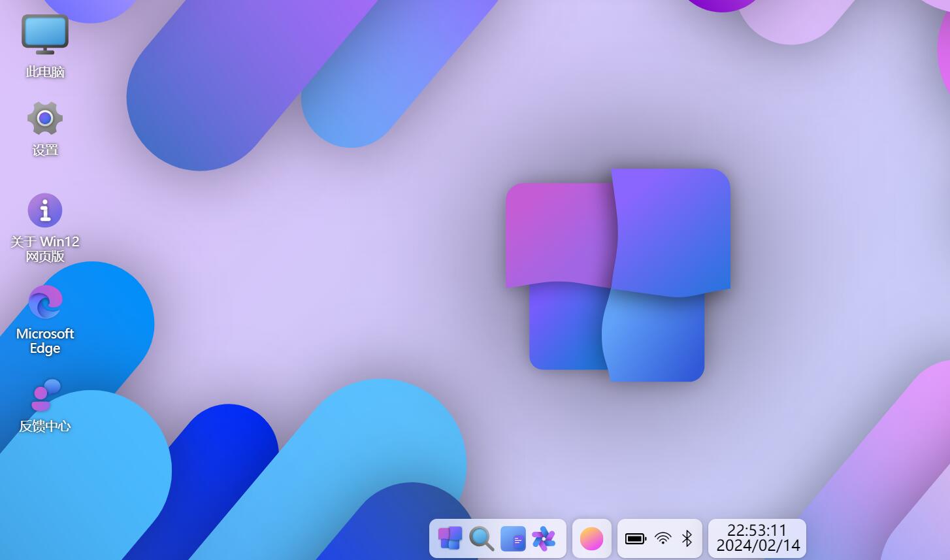Image resolution: width=950 pixels, height=560 pixels.
Task: Click the 关于 Win12 网页版 text label
Action: [45, 249]
